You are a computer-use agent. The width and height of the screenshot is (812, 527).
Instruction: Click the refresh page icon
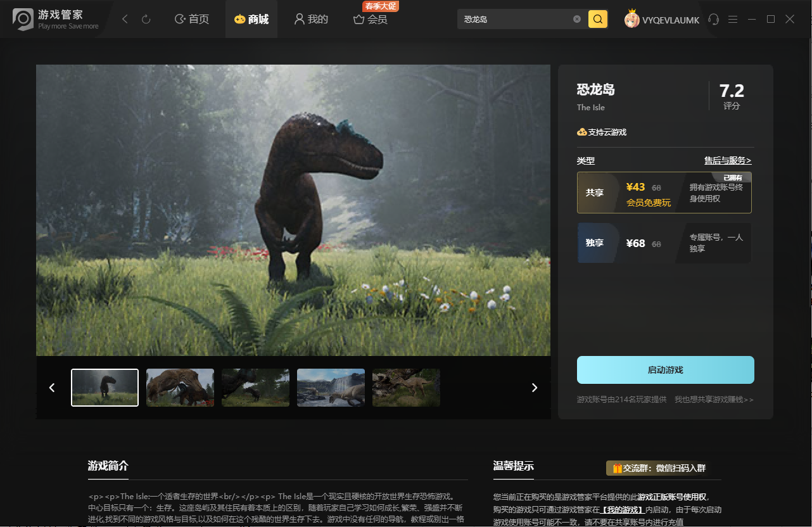tap(146, 20)
